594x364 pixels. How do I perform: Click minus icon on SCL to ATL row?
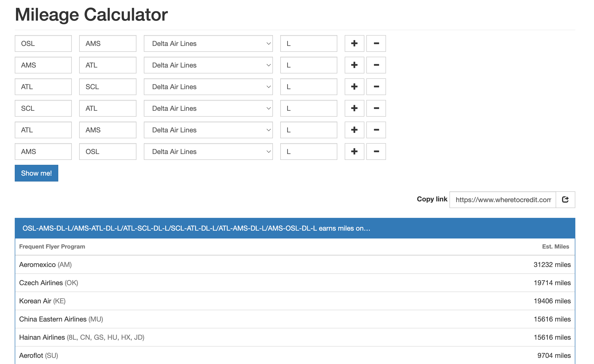pyautogui.click(x=376, y=108)
